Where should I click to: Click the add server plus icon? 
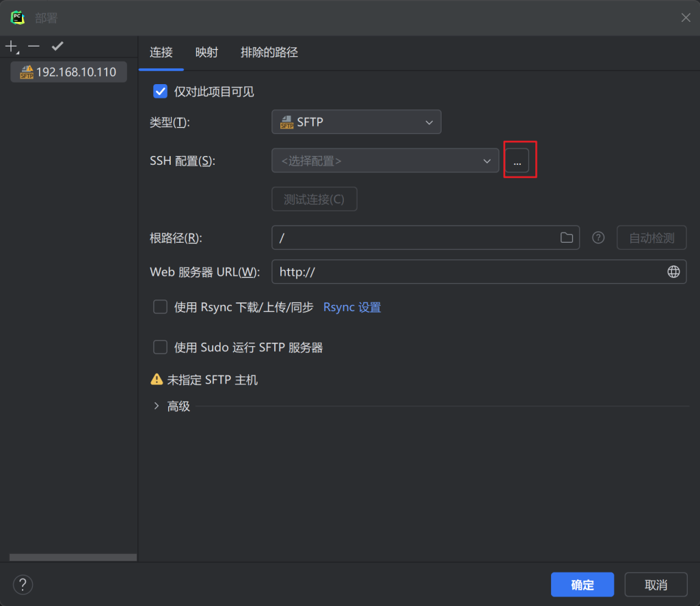[x=11, y=47]
